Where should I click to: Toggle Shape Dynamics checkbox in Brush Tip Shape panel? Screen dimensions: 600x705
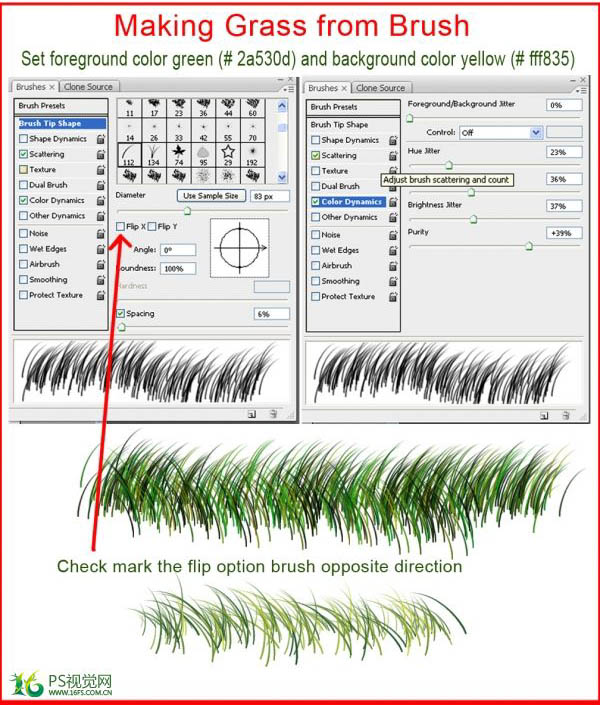(23, 138)
